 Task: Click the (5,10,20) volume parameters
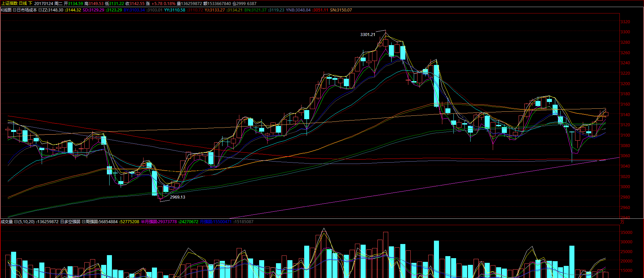pos(26,222)
